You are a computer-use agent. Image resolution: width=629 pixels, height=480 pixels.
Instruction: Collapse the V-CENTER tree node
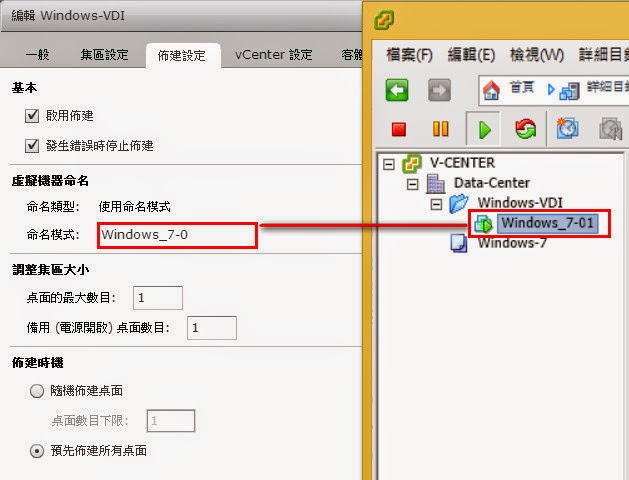(x=389, y=164)
